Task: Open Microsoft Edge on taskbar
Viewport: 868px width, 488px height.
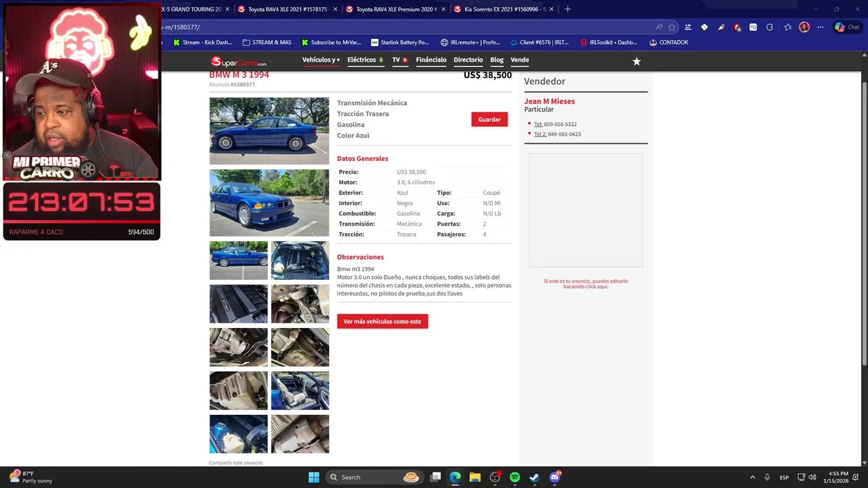Action: point(455,477)
